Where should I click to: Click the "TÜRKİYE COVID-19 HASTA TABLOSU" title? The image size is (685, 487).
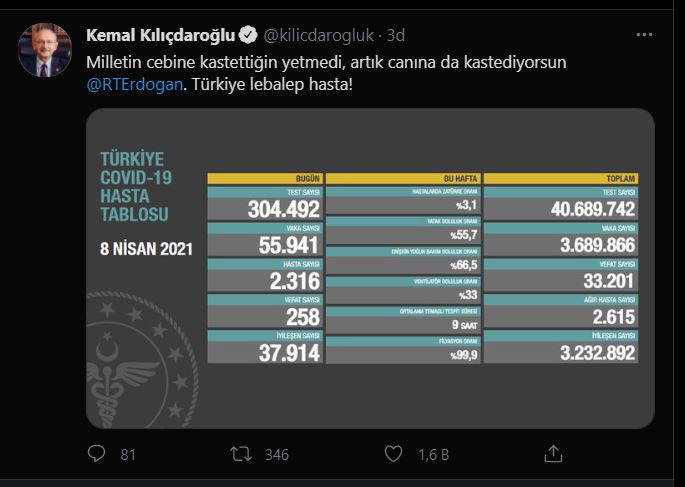pos(134,187)
